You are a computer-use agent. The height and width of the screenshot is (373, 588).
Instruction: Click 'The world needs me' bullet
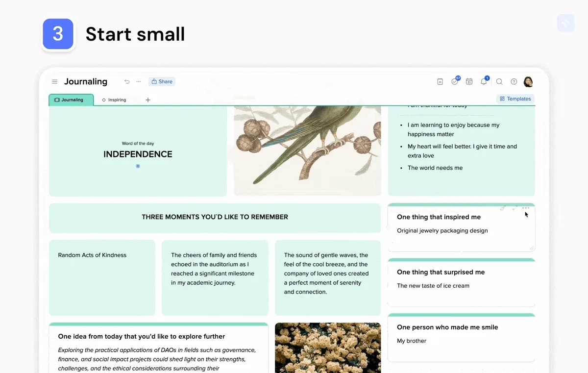435,168
